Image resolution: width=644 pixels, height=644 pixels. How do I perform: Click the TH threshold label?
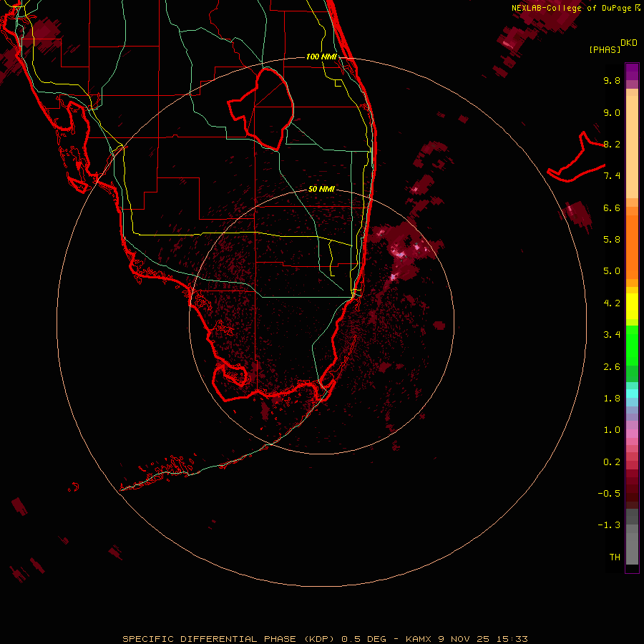click(615, 557)
